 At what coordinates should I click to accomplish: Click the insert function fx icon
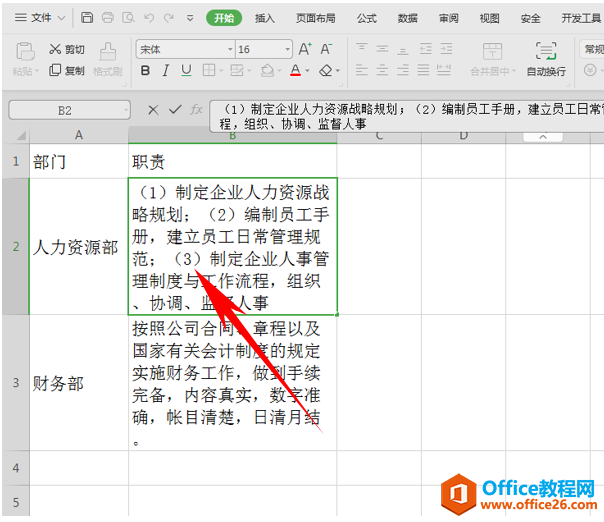pyautogui.click(x=197, y=110)
